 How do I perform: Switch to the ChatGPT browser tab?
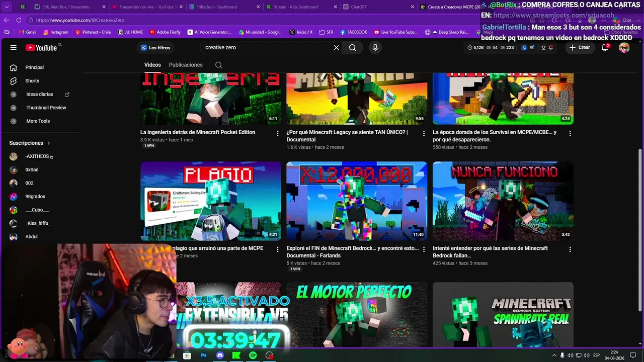pos(378,7)
